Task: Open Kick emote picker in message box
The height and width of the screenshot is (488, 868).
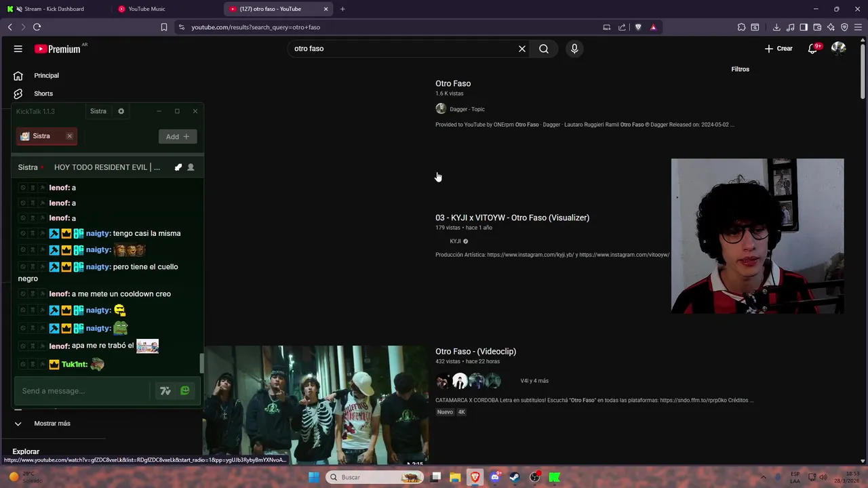Action: [x=185, y=391]
